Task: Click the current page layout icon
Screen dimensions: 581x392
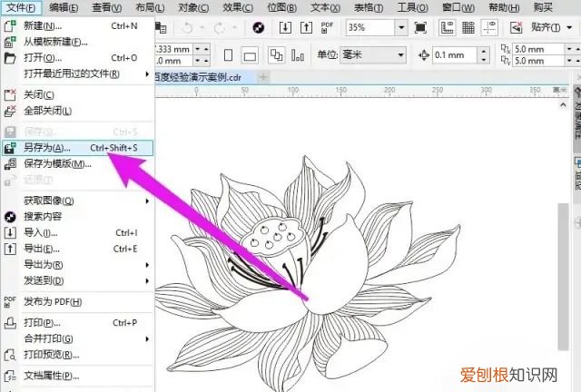Action: (x=298, y=55)
